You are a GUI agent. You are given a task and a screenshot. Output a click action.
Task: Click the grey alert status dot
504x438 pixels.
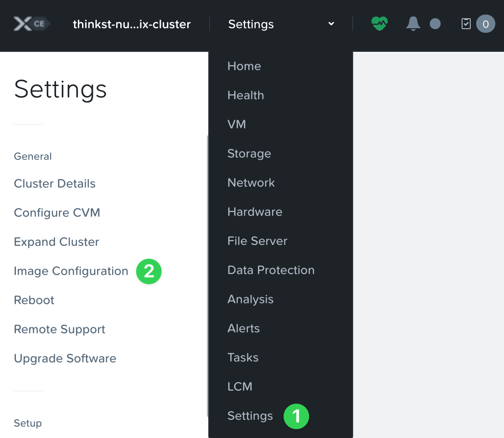[435, 24]
